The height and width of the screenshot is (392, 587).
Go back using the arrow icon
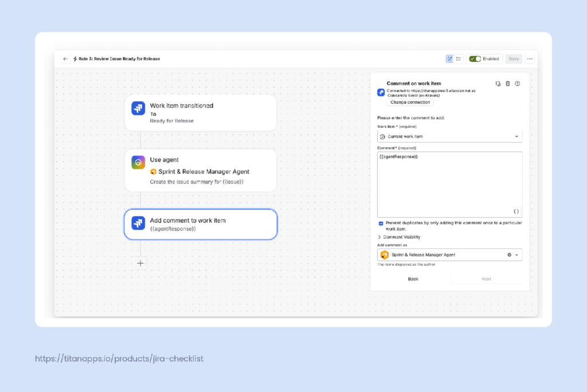pyautogui.click(x=65, y=59)
